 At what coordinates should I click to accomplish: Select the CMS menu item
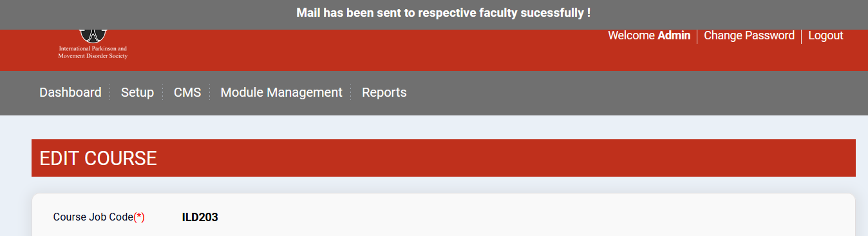pyautogui.click(x=187, y=92)
